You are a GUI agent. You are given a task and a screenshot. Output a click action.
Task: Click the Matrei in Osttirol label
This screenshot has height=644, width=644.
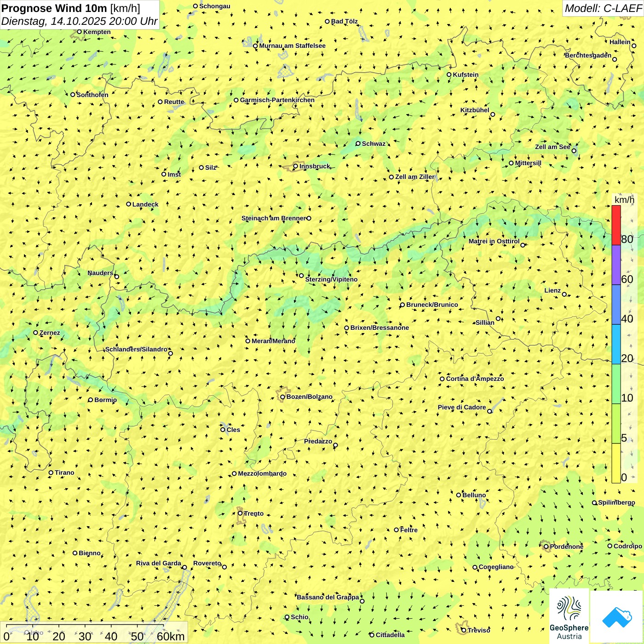[494, 241]
